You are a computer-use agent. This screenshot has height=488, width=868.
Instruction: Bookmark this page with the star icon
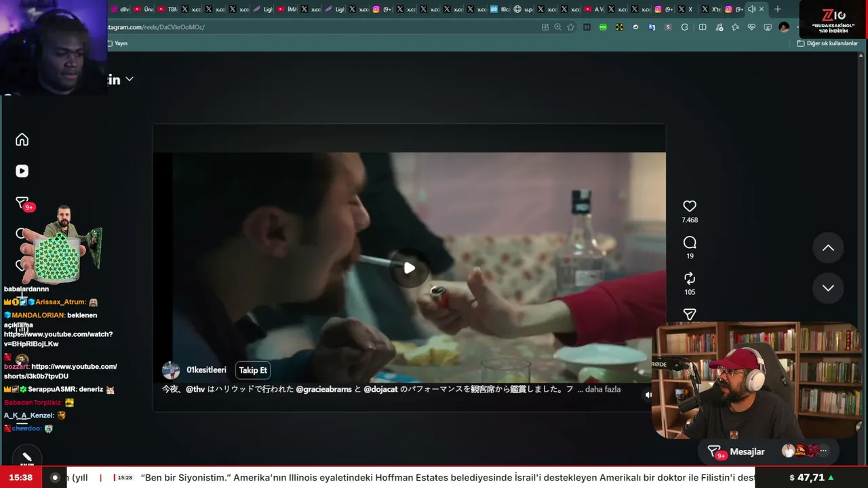click(570, 27)
